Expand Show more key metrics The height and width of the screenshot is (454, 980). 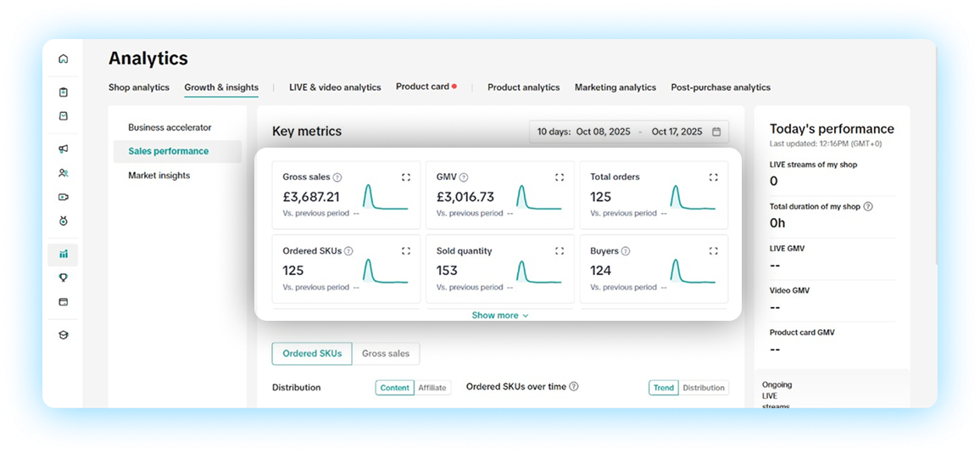(x=499, y=316)
